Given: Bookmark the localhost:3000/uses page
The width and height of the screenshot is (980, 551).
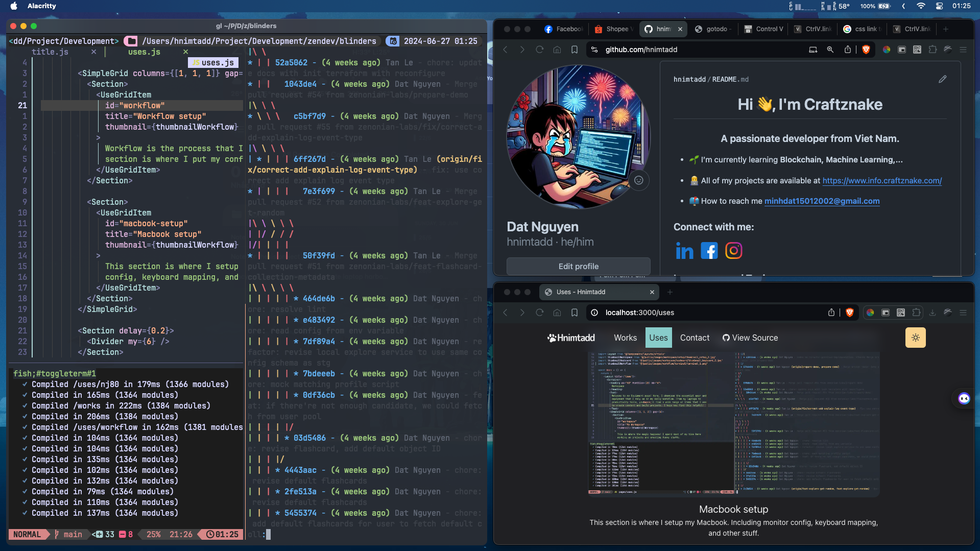Looking at the screenshot, I should pyautogui.click(x=575, y=313).
